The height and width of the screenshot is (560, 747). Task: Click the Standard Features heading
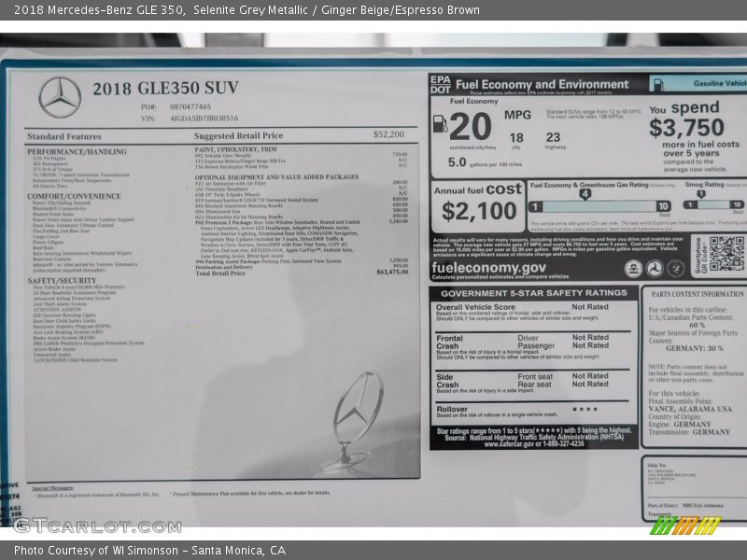(63, 136)
